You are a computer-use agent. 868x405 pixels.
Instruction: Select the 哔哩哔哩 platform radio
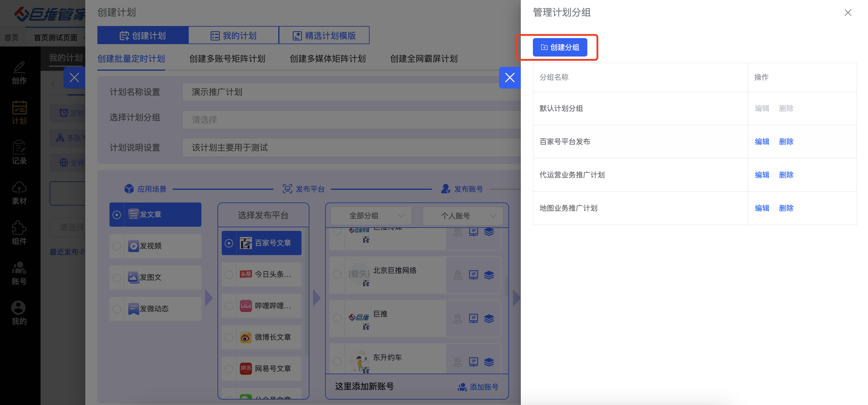[229, 306]
